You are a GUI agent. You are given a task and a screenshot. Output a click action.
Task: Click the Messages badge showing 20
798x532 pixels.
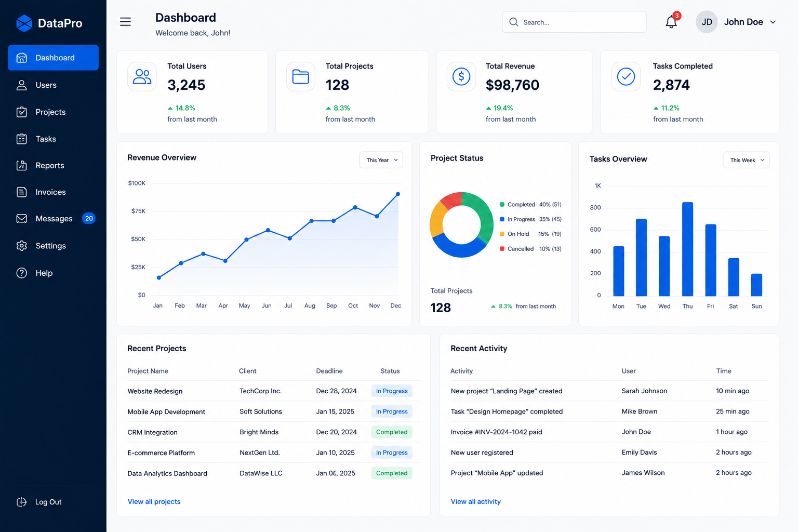tap(89, 219)
